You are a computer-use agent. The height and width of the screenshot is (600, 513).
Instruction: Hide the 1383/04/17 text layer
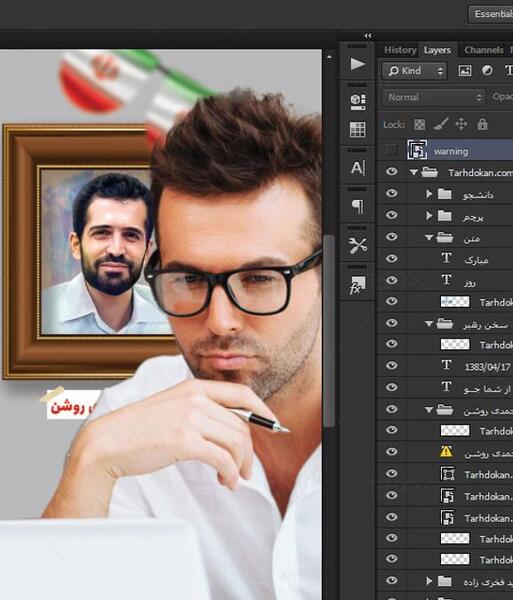tap(391, 365)
